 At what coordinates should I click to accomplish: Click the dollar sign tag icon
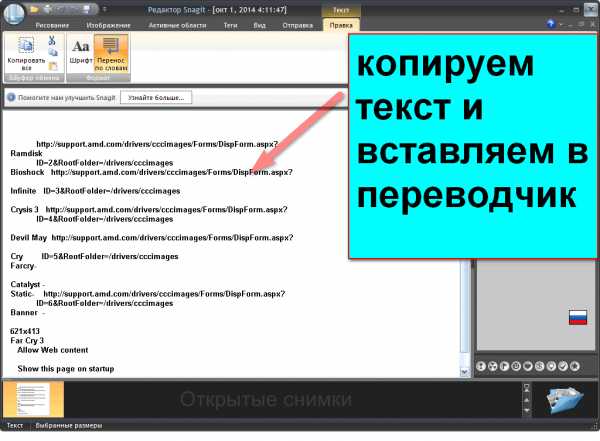point(540,366)
